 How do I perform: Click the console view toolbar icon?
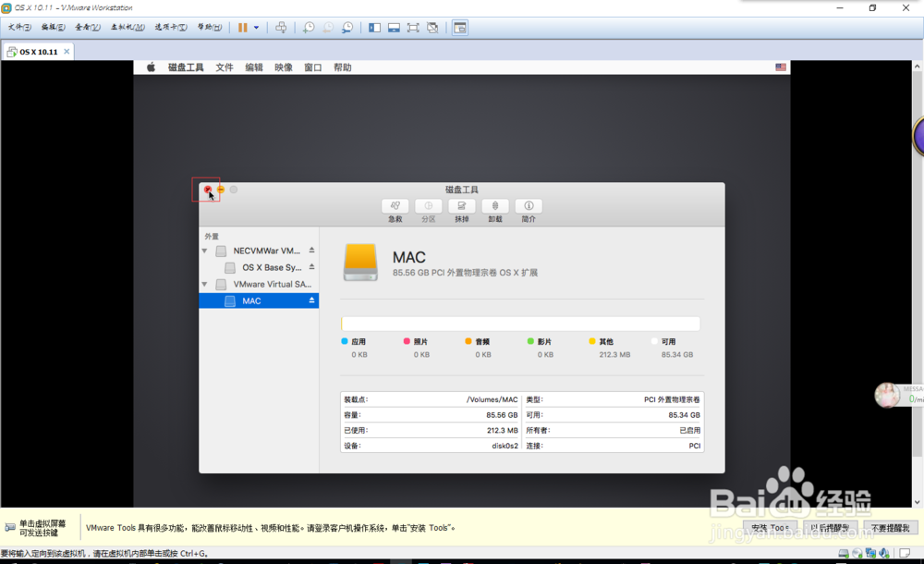click(x=460, y=28)
